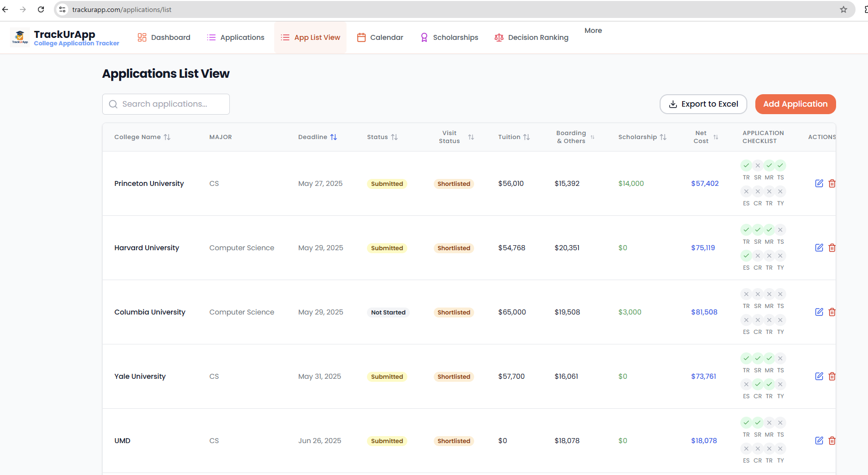Go back using the browser back arrow
The image size is (868, 475).
point(5,9)
